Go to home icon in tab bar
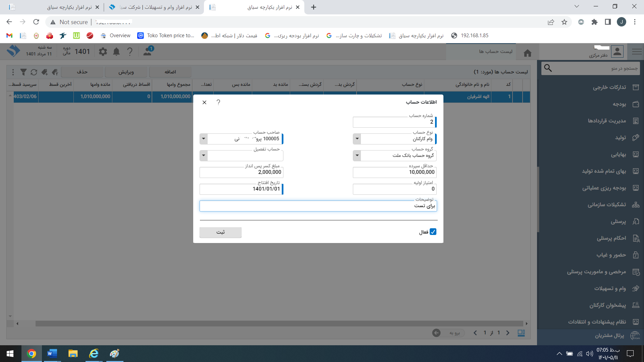 tap(528, 53)
